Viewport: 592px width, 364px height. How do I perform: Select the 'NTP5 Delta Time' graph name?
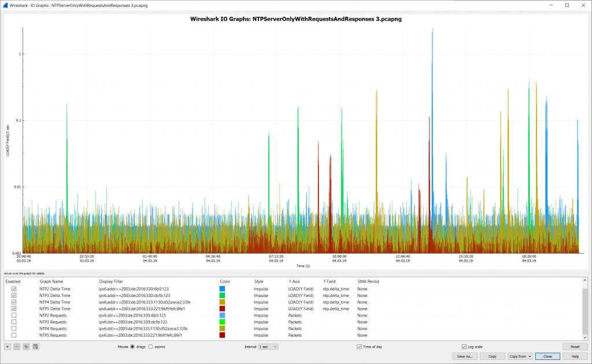[55, 309]
